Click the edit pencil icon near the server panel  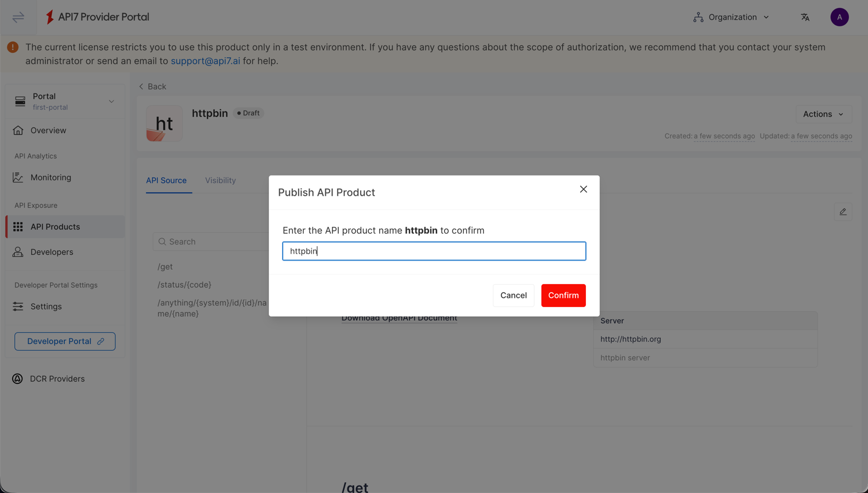point(843,212)
